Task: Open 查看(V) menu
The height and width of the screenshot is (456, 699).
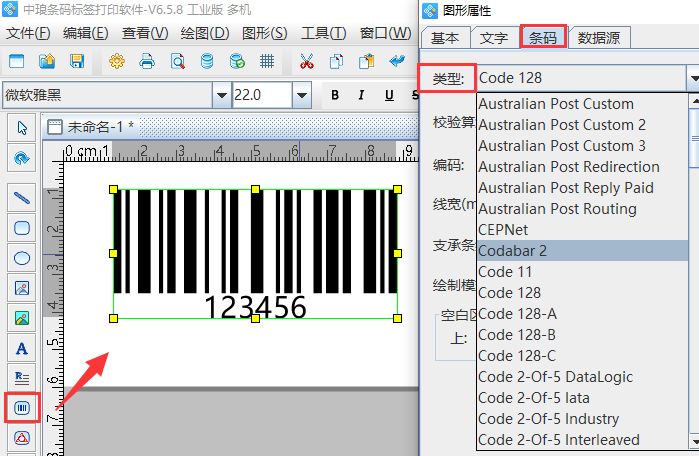Action: point(145,33)
